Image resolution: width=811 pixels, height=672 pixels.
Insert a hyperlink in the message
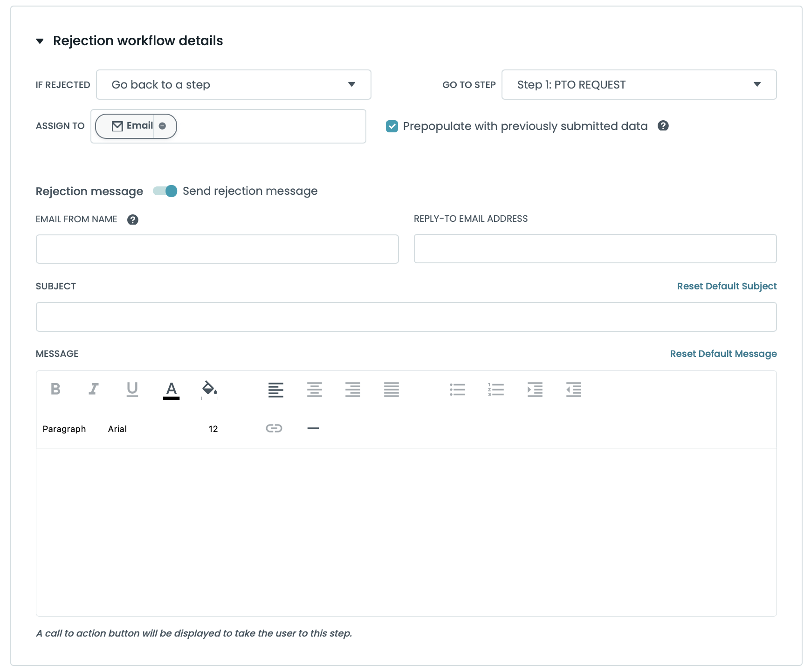coord(274,428)
